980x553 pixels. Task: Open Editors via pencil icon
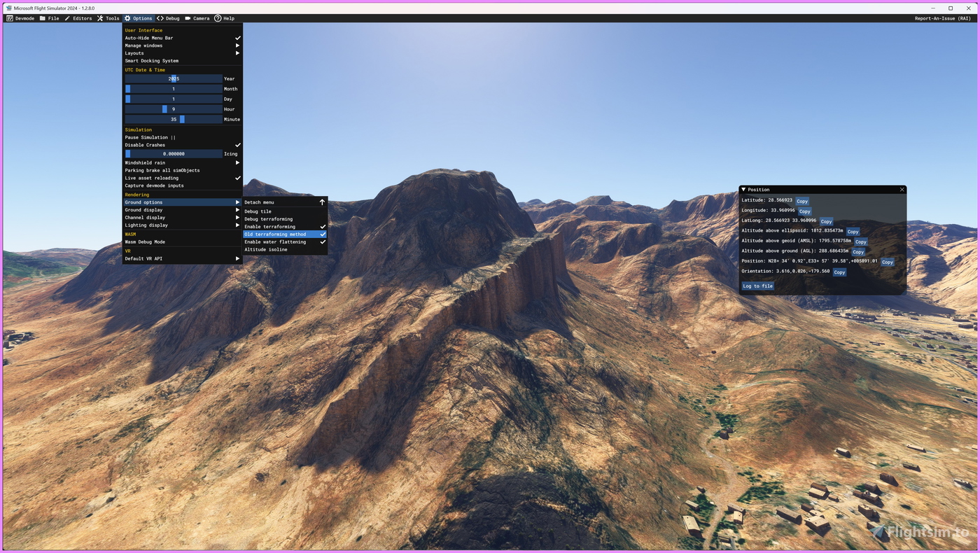(x=67, y=18)
